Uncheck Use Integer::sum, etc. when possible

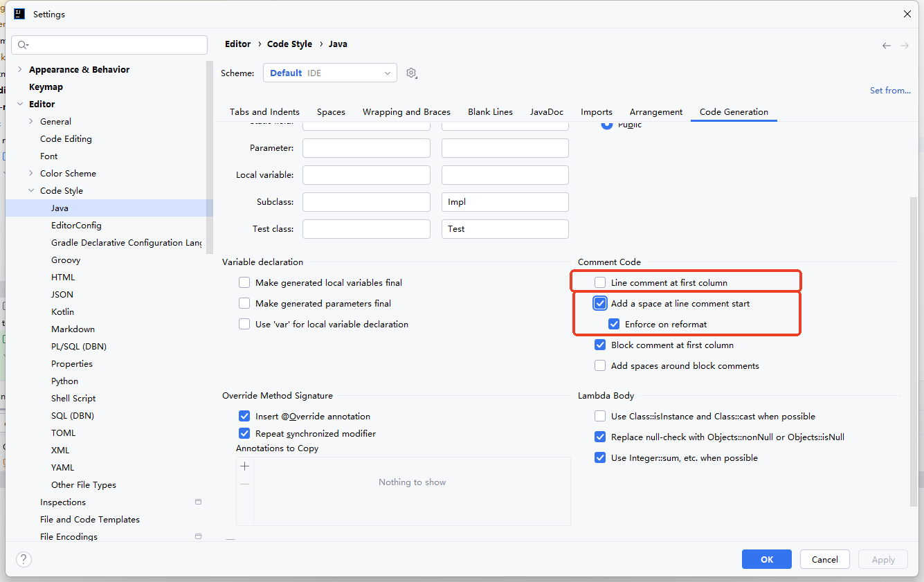(x=600, y=457)
